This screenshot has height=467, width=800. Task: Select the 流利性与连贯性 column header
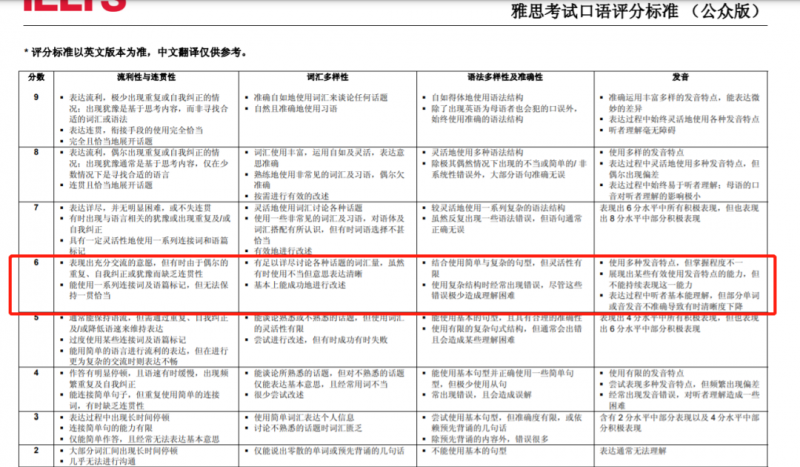point(146,77)
